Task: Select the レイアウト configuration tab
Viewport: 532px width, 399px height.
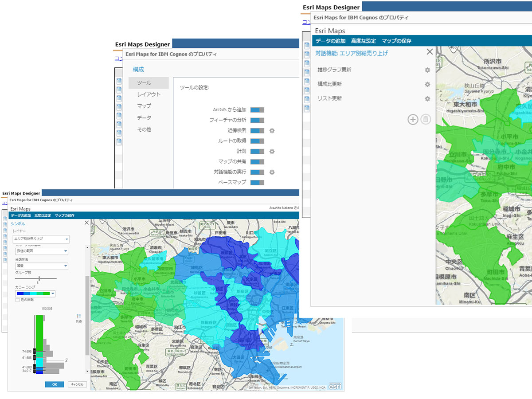Action: (149, 94)
